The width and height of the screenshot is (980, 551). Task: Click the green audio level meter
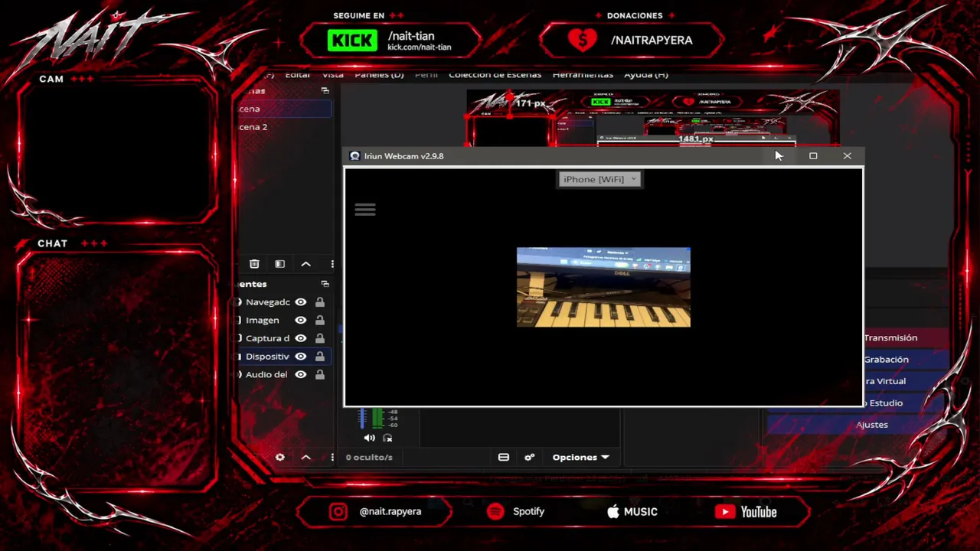point(377,418)
